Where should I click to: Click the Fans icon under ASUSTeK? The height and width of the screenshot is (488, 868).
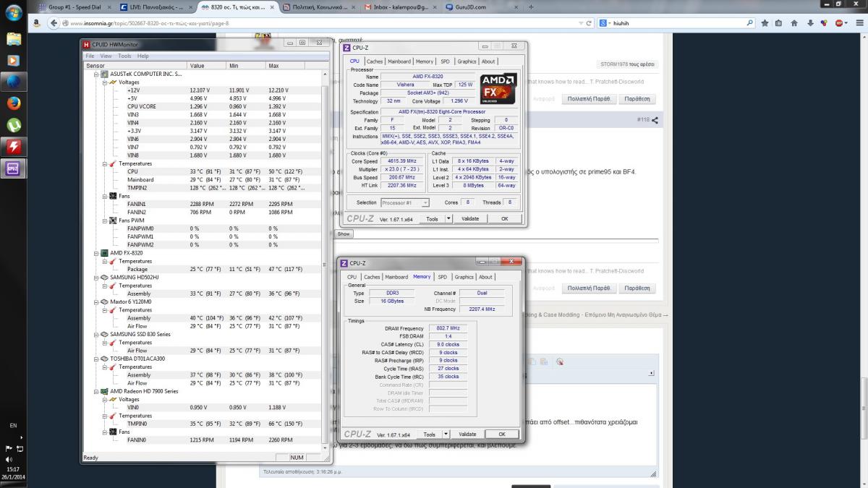pos(112,196)
